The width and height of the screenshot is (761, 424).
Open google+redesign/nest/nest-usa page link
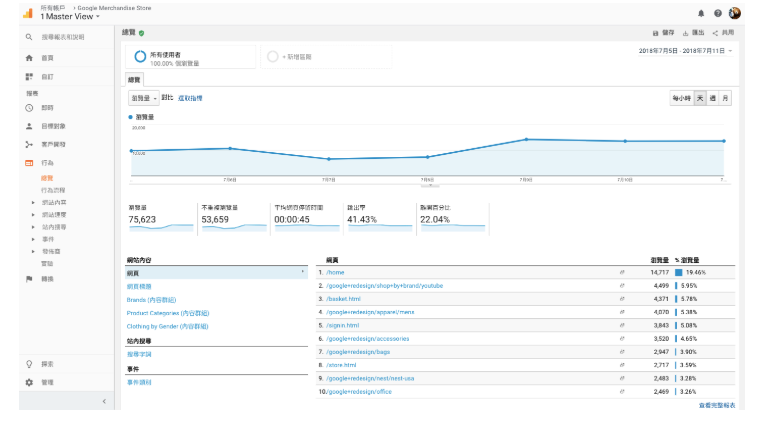point(370,378)
